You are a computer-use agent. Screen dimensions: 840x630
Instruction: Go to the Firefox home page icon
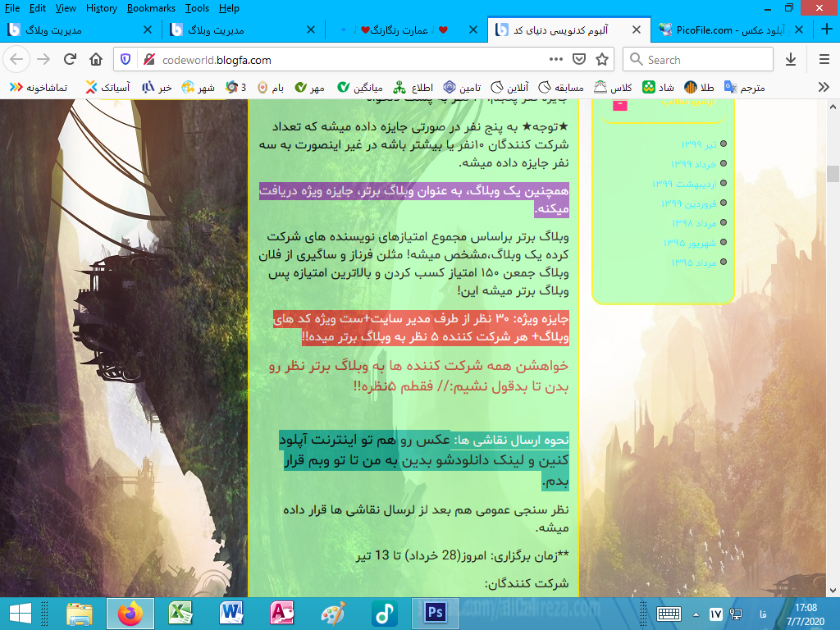[96, 60]
